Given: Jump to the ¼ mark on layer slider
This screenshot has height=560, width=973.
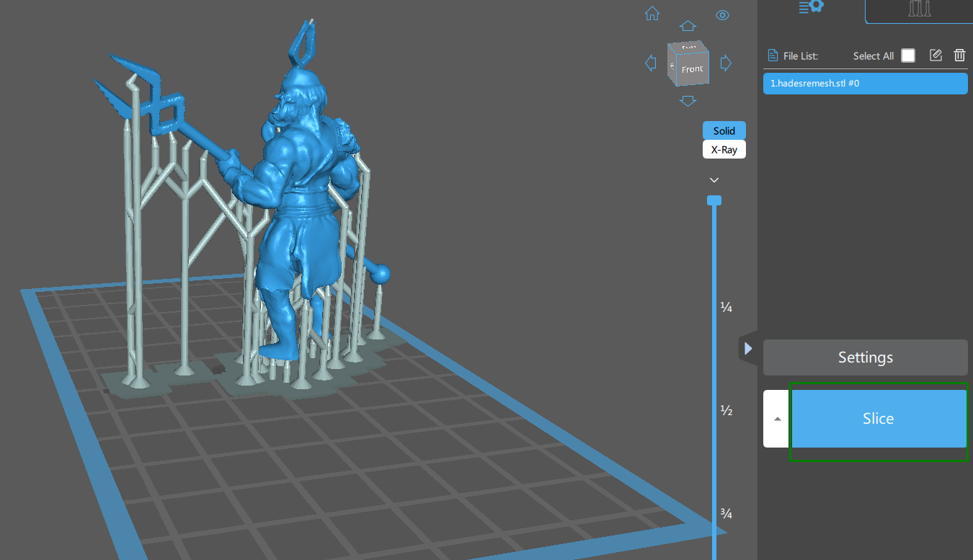Looking at the screenshot, I should click(x=727, y=308).
